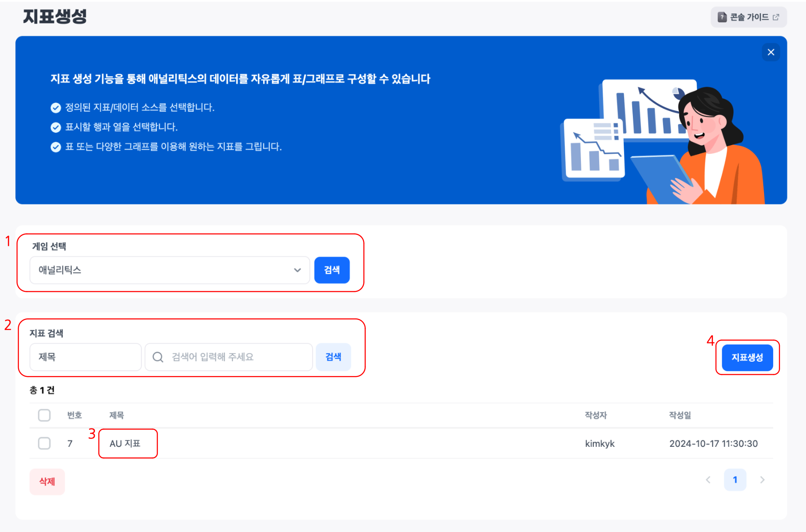Check the checkbox for row 7
The width and height of the screenshot is (806, 532).
click(44, 443)
